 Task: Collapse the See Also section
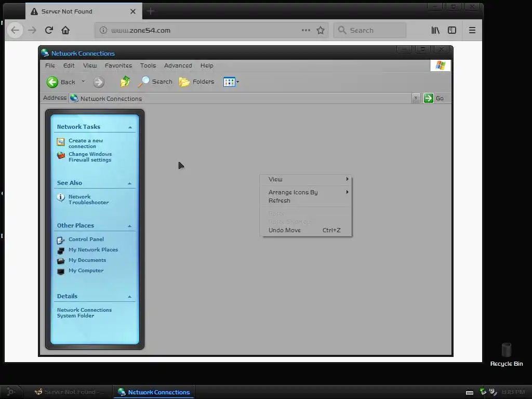(129, 183)
